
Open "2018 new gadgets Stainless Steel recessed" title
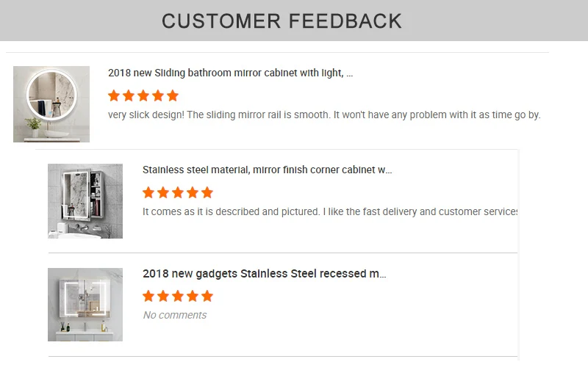(x=264, y=274)
